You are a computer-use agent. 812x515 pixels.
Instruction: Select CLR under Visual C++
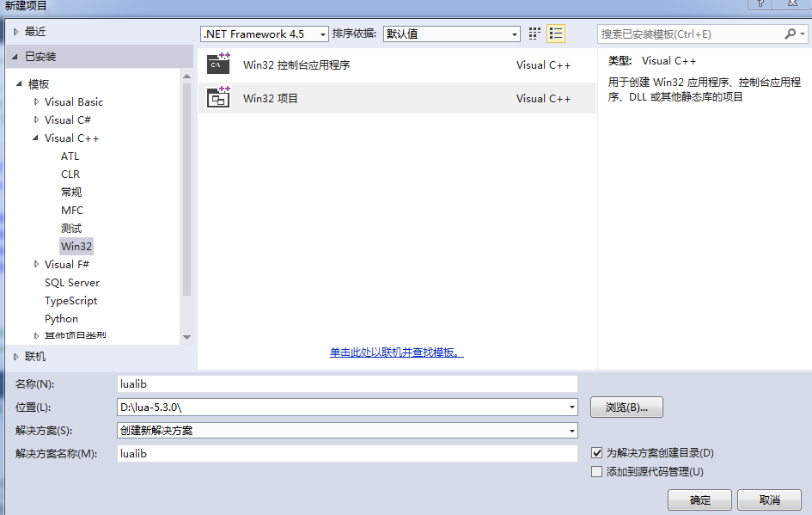pos(70,174)
